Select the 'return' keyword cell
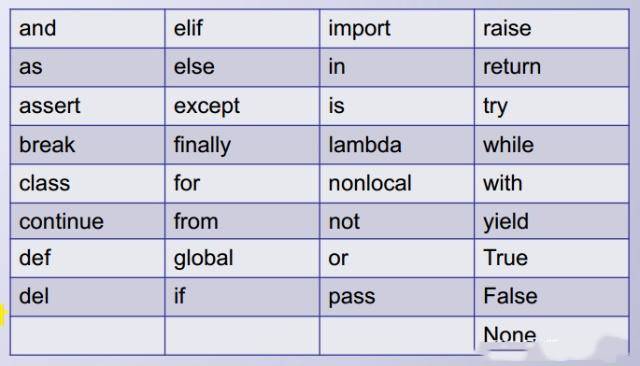The height and width of the screenshot is (366, 640). (552, 67)
